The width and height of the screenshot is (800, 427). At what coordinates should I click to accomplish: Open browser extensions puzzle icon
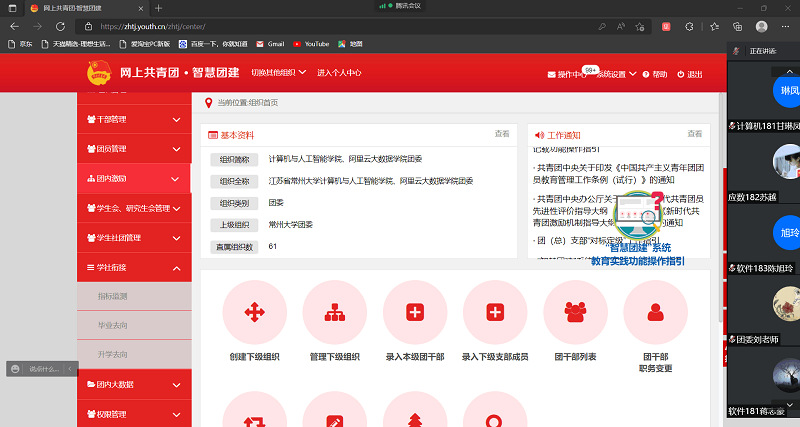(689, 27)
